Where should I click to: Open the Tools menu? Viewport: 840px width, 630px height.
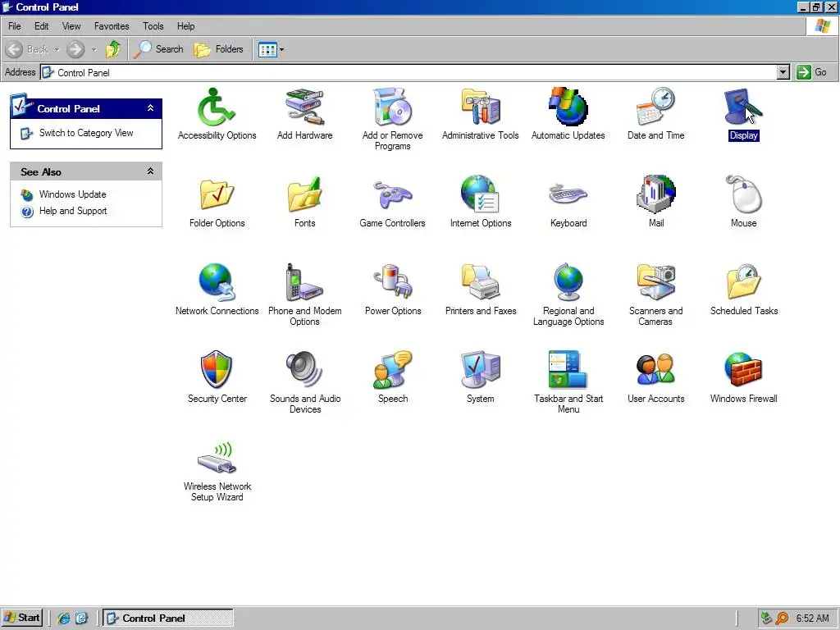(153, 26)
